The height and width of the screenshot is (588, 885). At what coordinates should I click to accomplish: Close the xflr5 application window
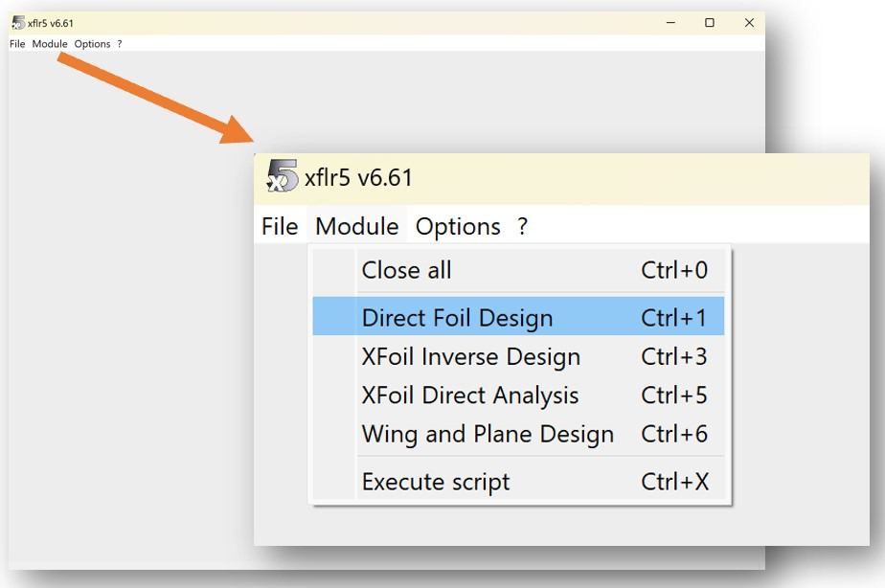[x=749, y=23]
